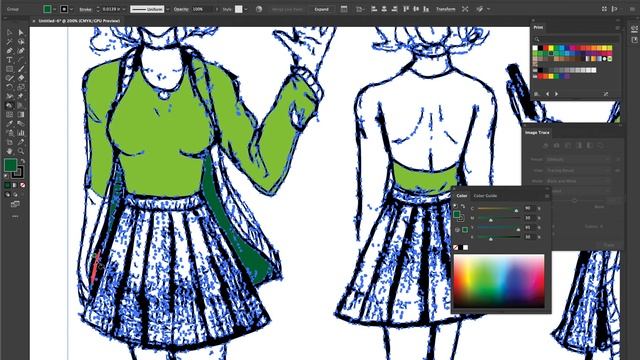Click the Magenta (M) slider in Color panel
Screen dimensions: 640x360
click(x=498, y=219)
